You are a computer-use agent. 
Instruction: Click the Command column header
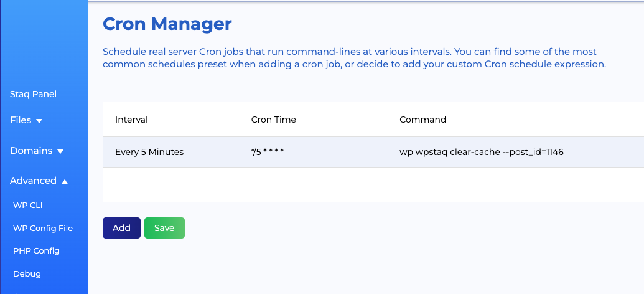422,120
